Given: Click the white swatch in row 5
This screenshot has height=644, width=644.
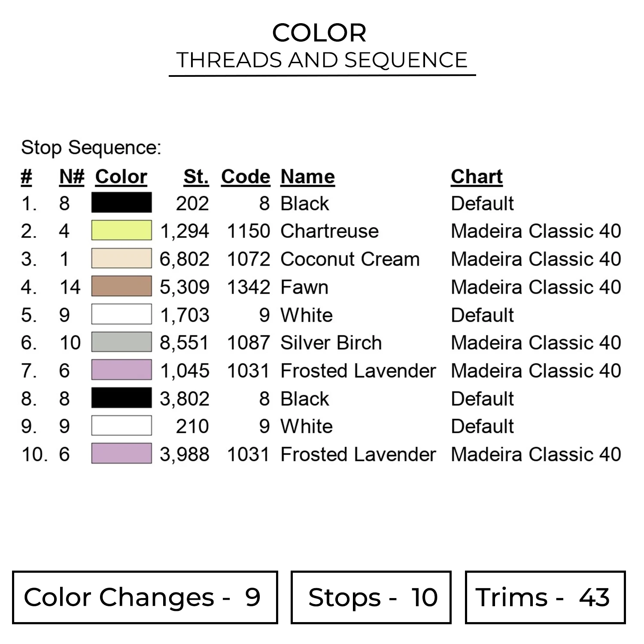Looking at the screenshot, I should [x=122, y=314].
